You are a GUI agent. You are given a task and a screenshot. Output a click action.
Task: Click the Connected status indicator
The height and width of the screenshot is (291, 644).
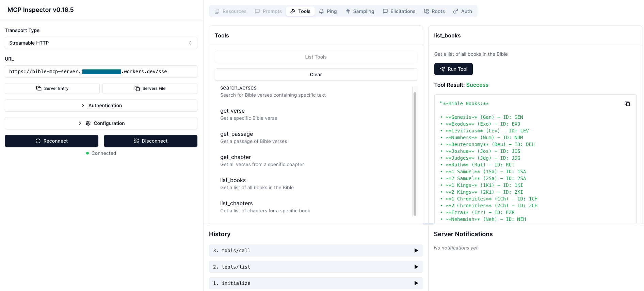pos(101,153)
